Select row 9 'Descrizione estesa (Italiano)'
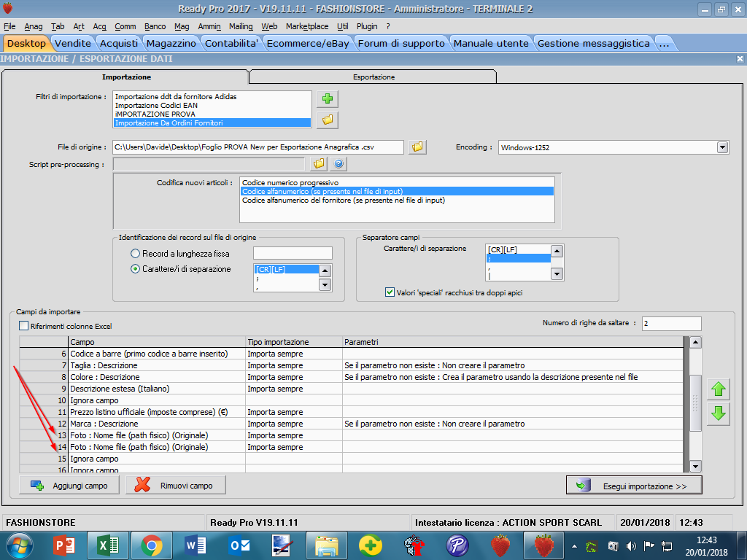Viewport: 747px width, 560px height. point(352,389)
